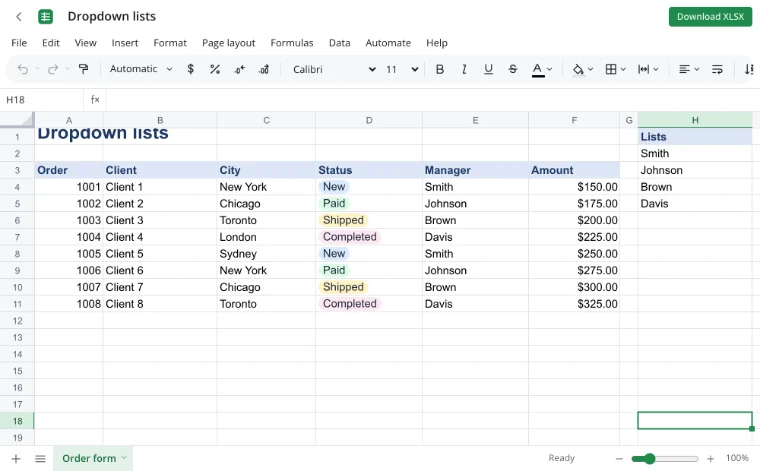
Task: Click the name box showing H18
Action: pos(42,100)
